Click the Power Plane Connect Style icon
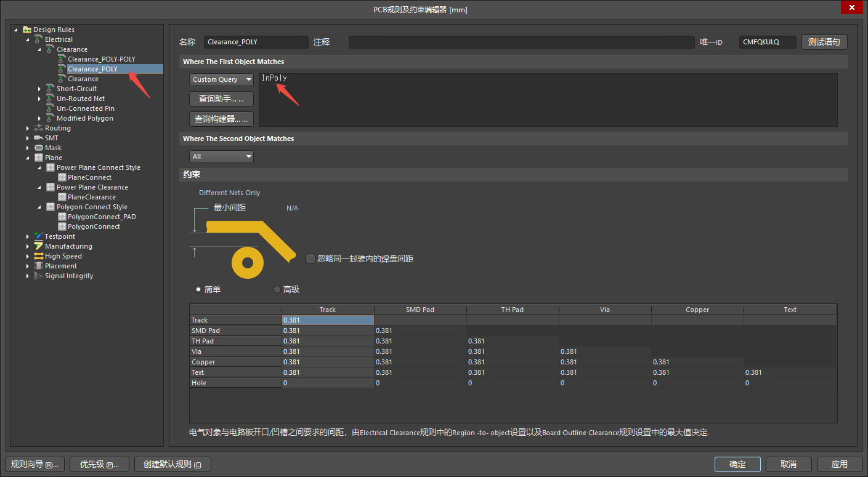This screenshot has height=477, width=868. coord(51,167)
